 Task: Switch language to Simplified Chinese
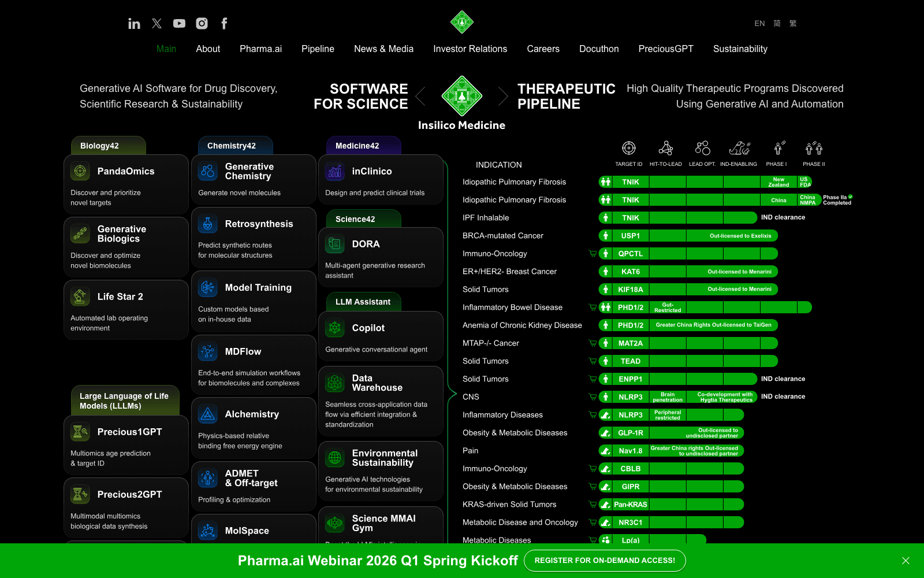coord(777,24)
